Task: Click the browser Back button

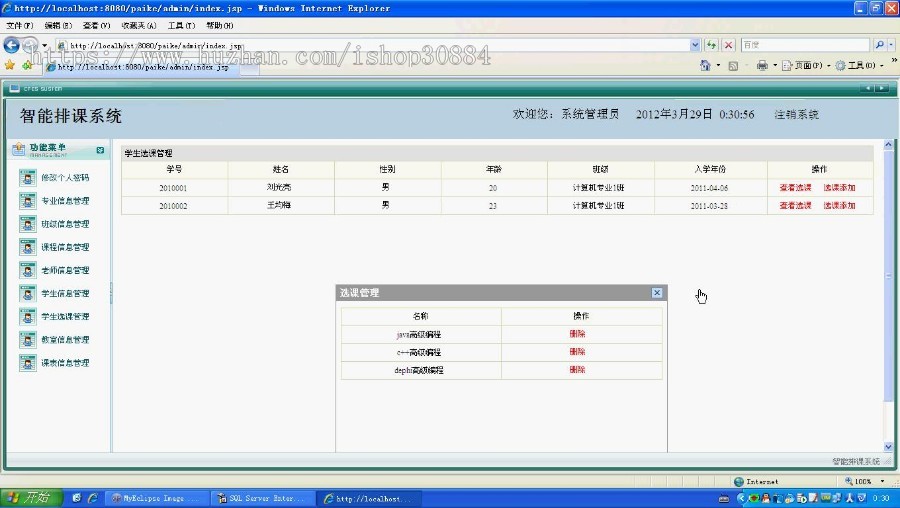Action: tap(11, 45)
